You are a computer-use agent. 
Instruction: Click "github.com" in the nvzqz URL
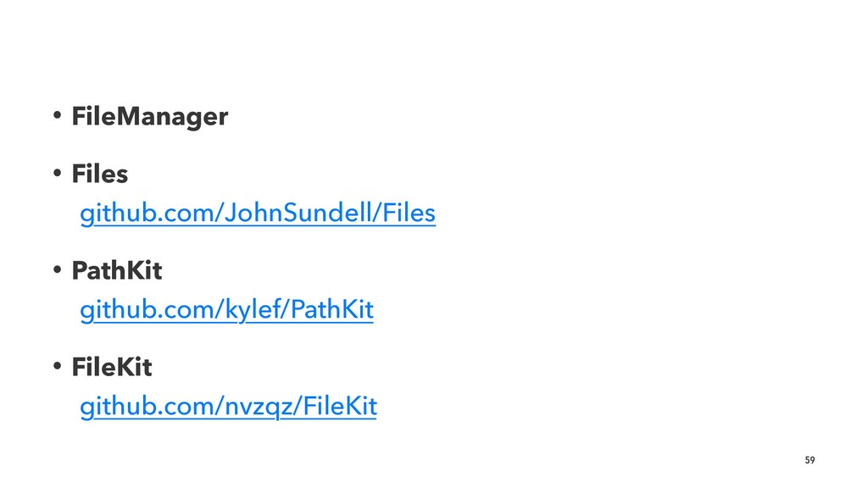[148, 407]
